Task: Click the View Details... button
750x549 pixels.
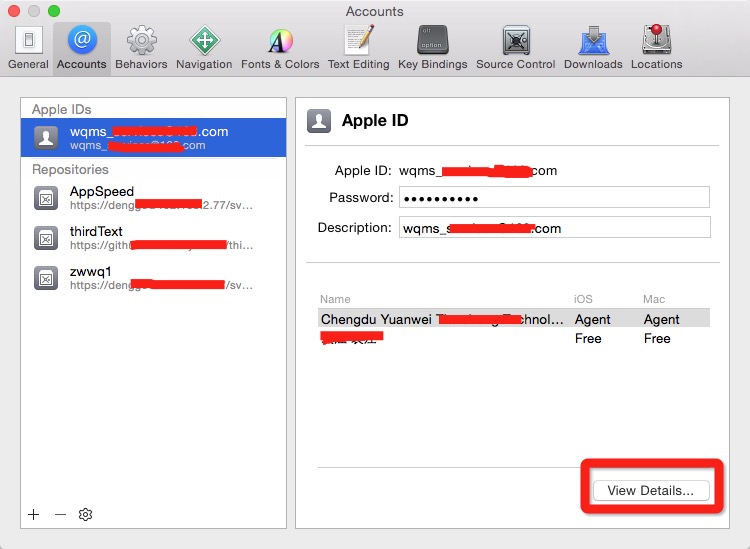Action: (x=651, y=491)
